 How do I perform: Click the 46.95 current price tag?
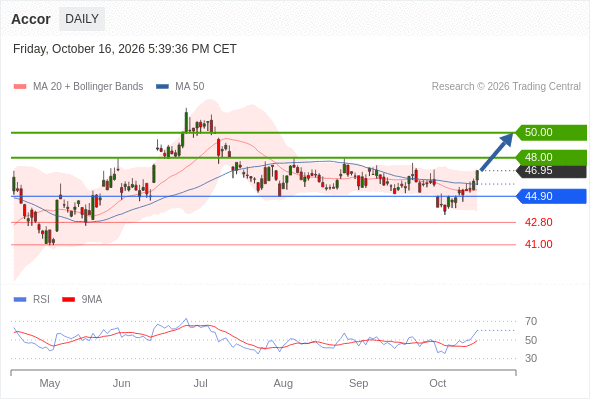pyautogui.click(x=552, y=170)
